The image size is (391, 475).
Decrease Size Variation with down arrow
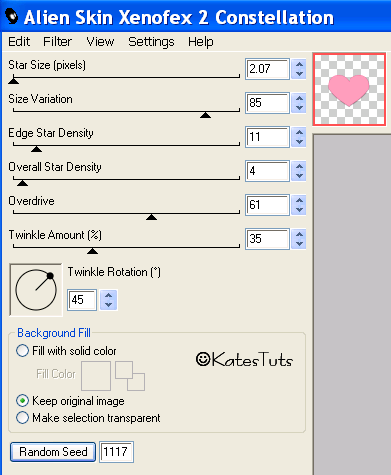[x=299, y=108]
